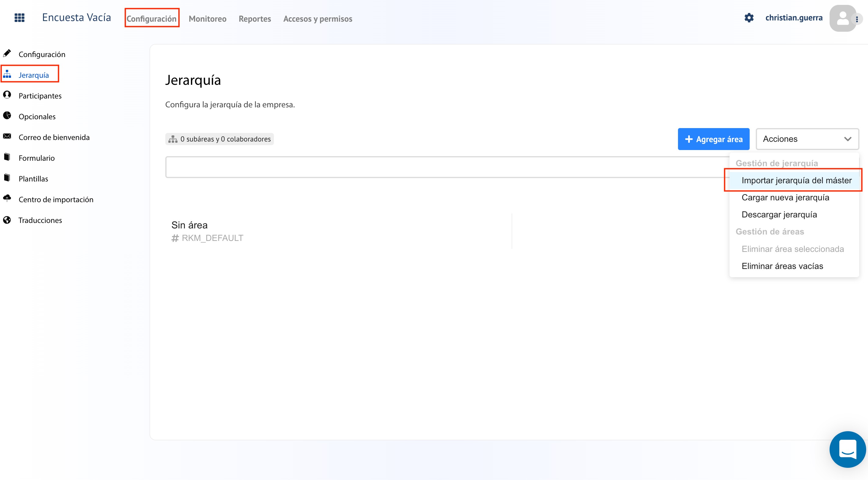Screen dimensions: 868x480
Task: Select the Sin área row
Action: coord(338,231)
